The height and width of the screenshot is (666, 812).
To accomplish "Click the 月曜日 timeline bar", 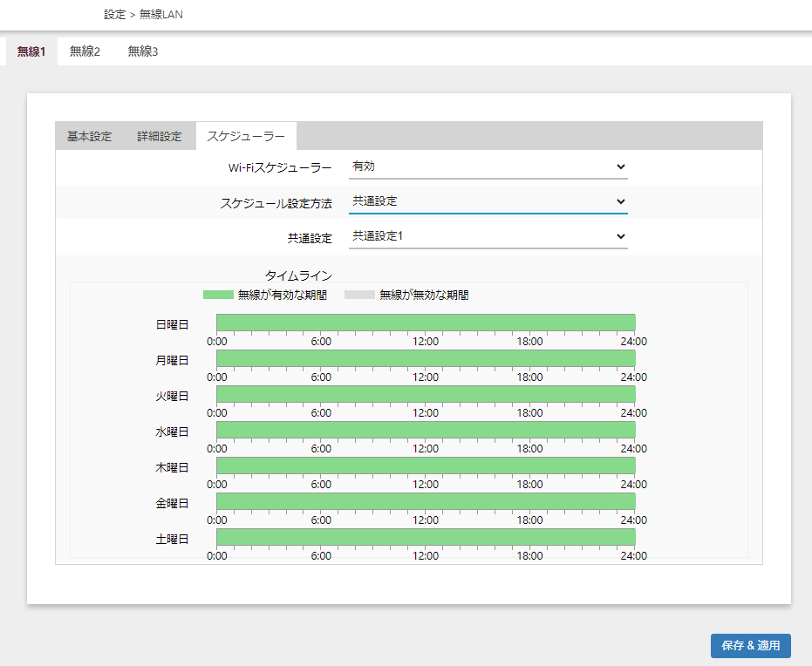I will pos(426,358).
